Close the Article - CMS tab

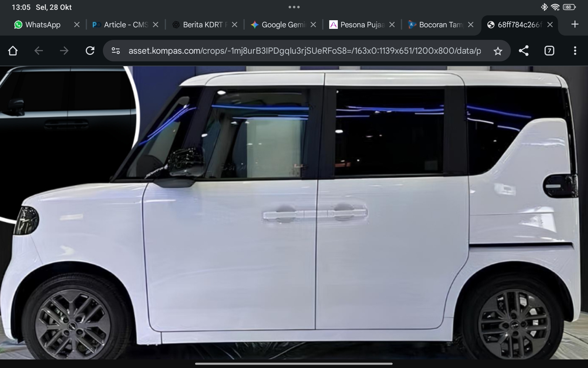point(156,25)
